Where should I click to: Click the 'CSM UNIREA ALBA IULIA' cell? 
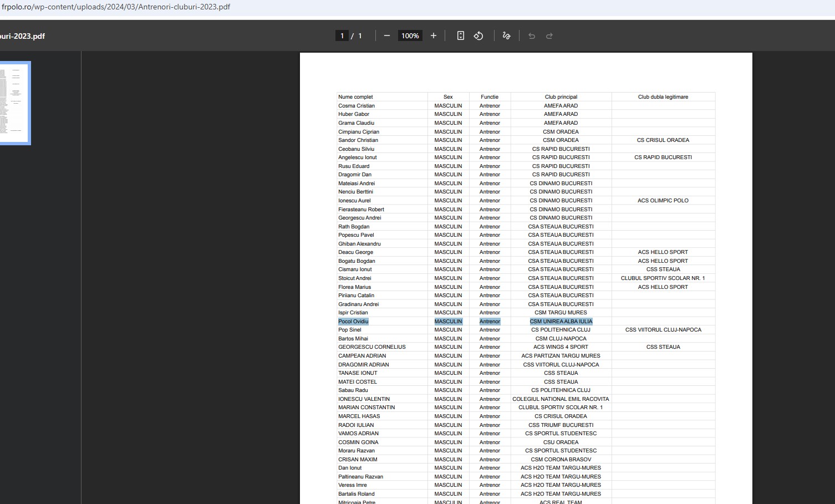561,322
